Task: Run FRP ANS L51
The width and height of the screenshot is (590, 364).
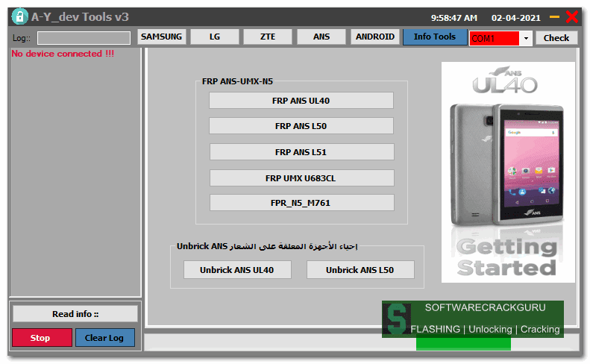Action: click(302, 152)
